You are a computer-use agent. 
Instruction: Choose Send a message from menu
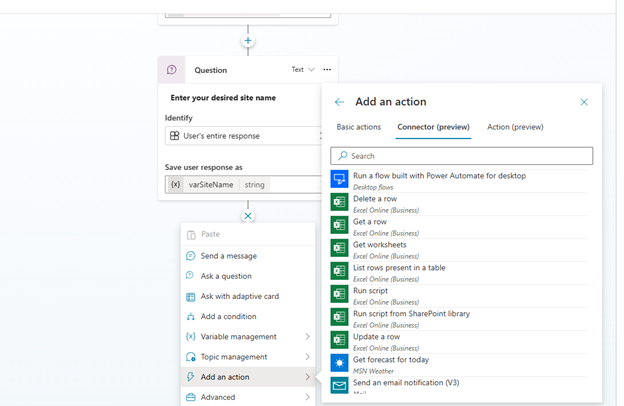pyautogui.click(x=228, y=256)
